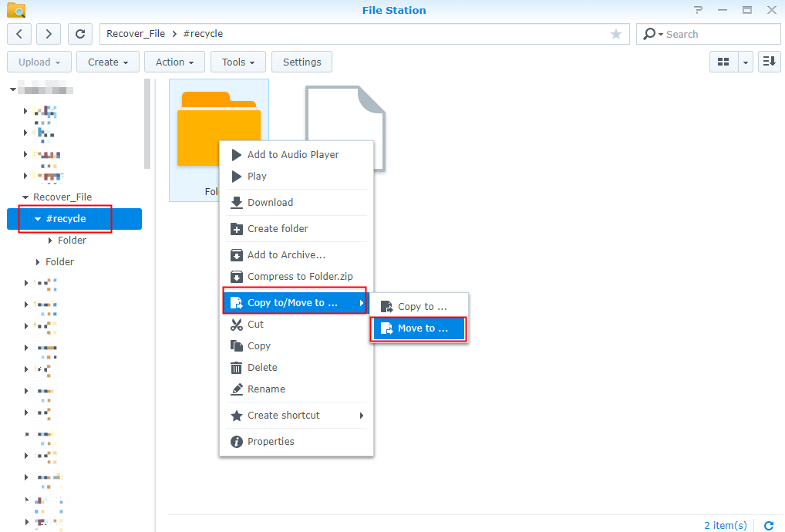Click Recover_File in the breadcrumb path

click(136, 34)
